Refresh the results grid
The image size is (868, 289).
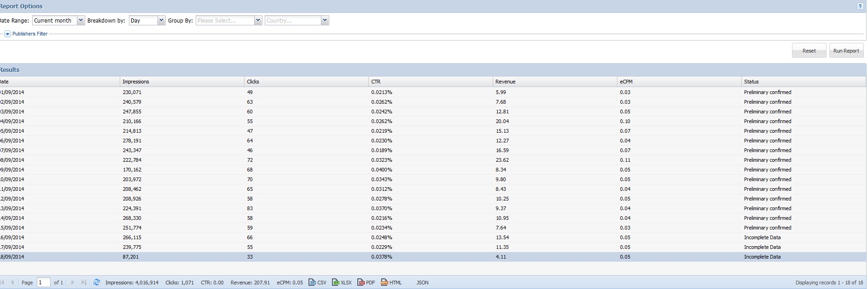coord(97,283)
